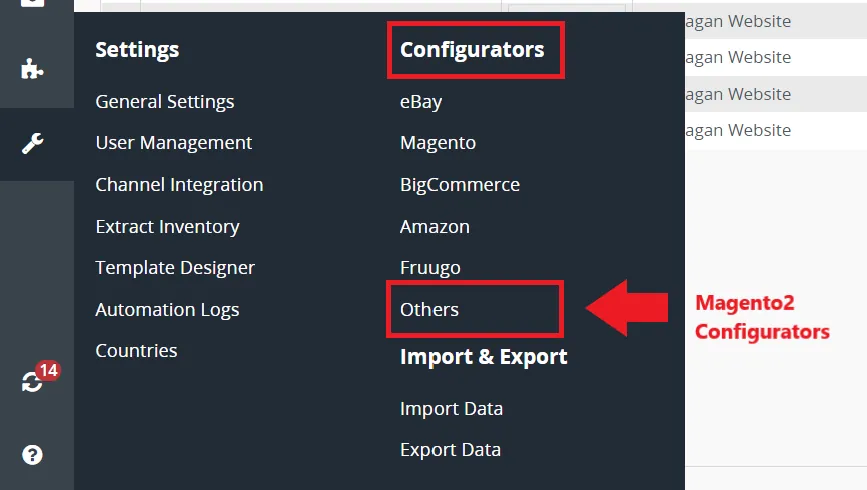Open Export Data
Screen dimensions: 867x490
tap(450, 450)
